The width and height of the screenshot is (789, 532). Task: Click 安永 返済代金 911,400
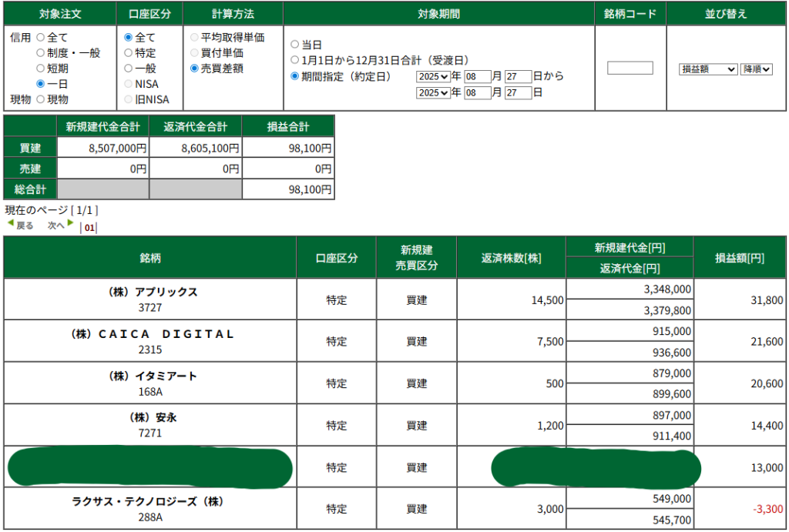pyautogui.click(x=672, y=436)
